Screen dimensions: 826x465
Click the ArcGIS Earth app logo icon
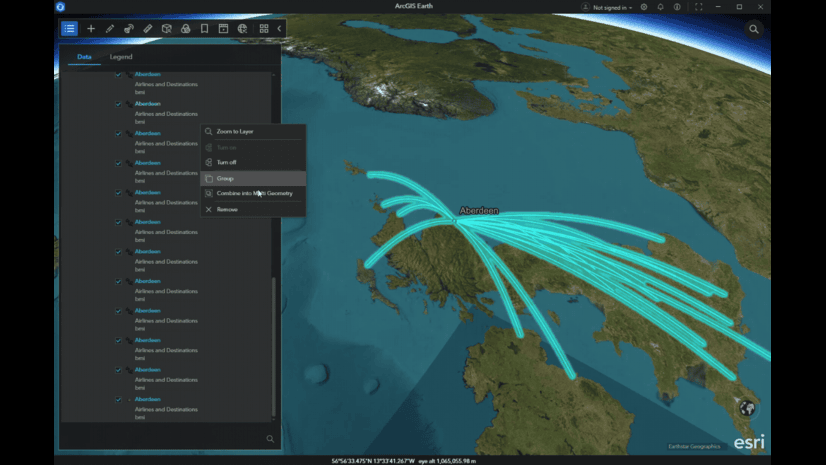[x=60, y=7]
